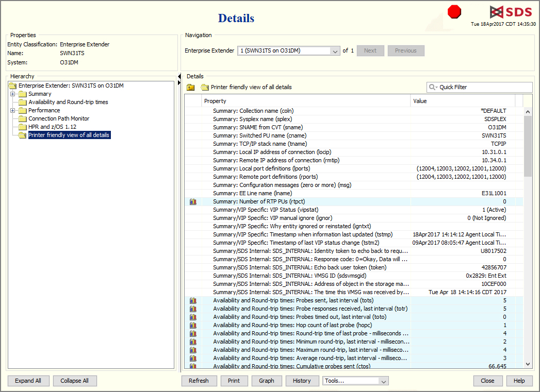This screenshot has height=392, width=540.
Task: Select the Enterprise Extender: SWN31TS root item
Action: click(x=71, y=86)
